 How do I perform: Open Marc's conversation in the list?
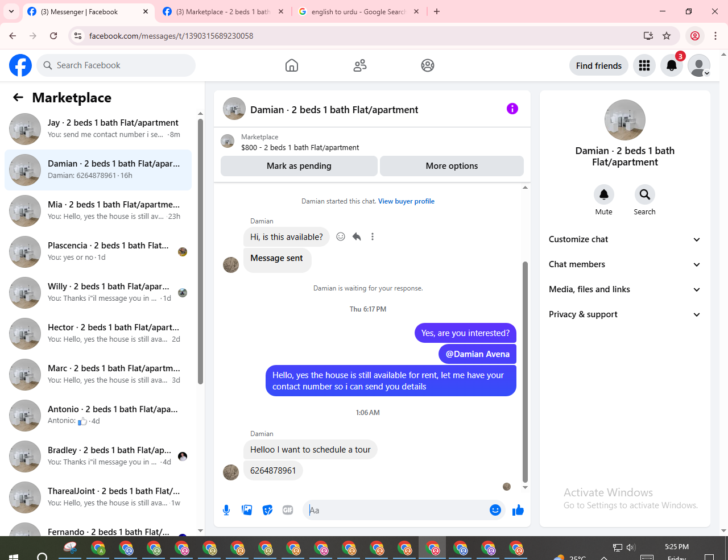click(x=98, y=375)
